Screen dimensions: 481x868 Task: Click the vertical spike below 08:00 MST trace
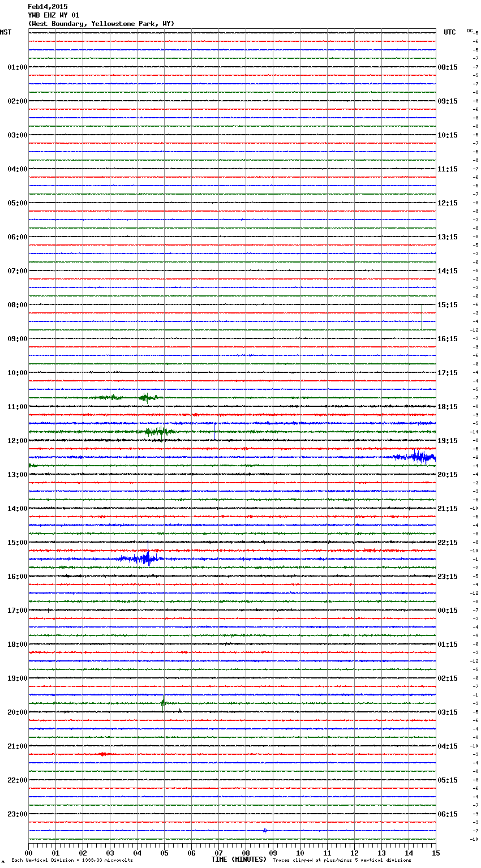click(x=422, y=317)
